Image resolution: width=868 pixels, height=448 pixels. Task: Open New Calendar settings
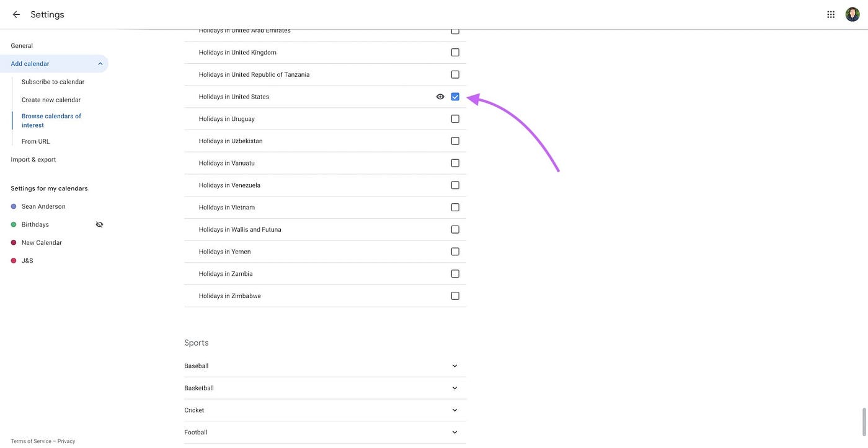pyautogui.click(x=42, y=242)
